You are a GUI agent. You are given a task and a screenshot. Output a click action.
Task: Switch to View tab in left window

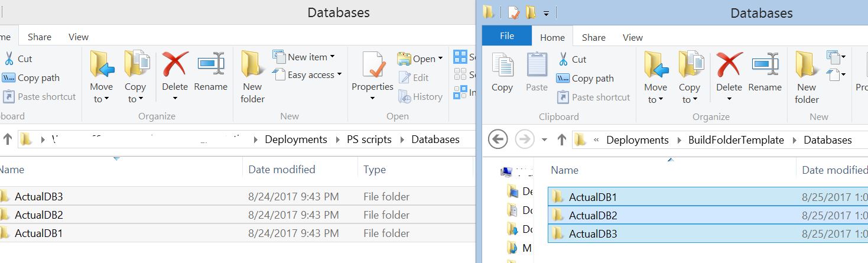[x=79, y=37]
